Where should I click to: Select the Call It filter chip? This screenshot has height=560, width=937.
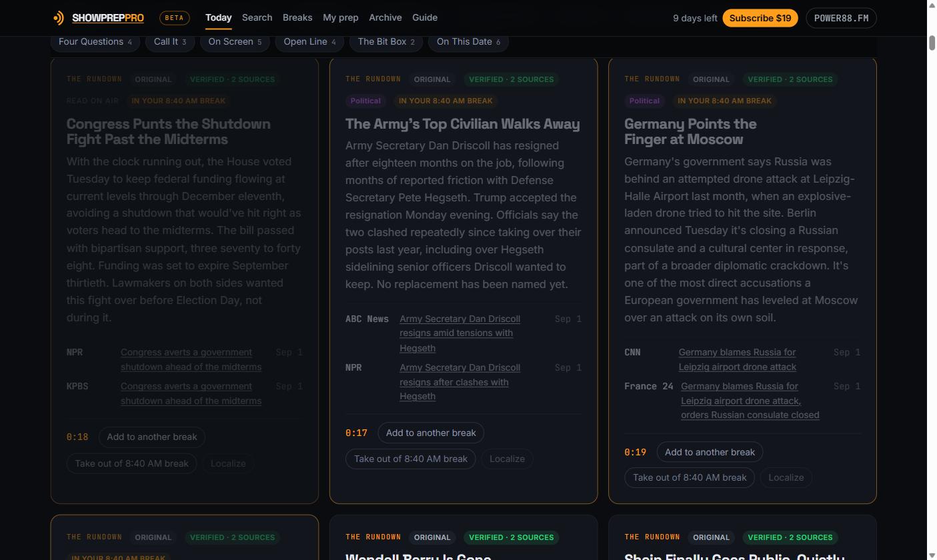tap(170, 41)
